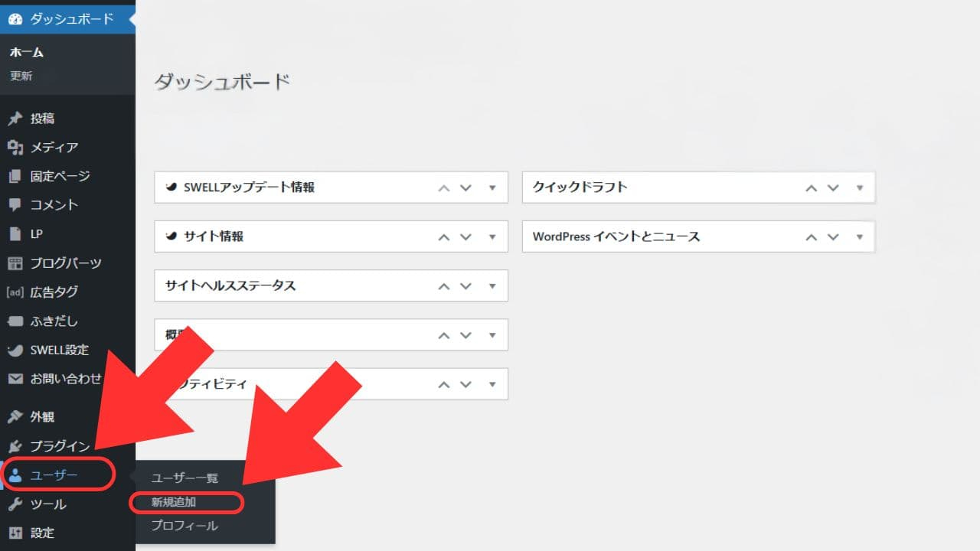This screenshot has width=980, height=551.
Task: Click the plug icon beside プラグイン
Action: tap(15, 446)
